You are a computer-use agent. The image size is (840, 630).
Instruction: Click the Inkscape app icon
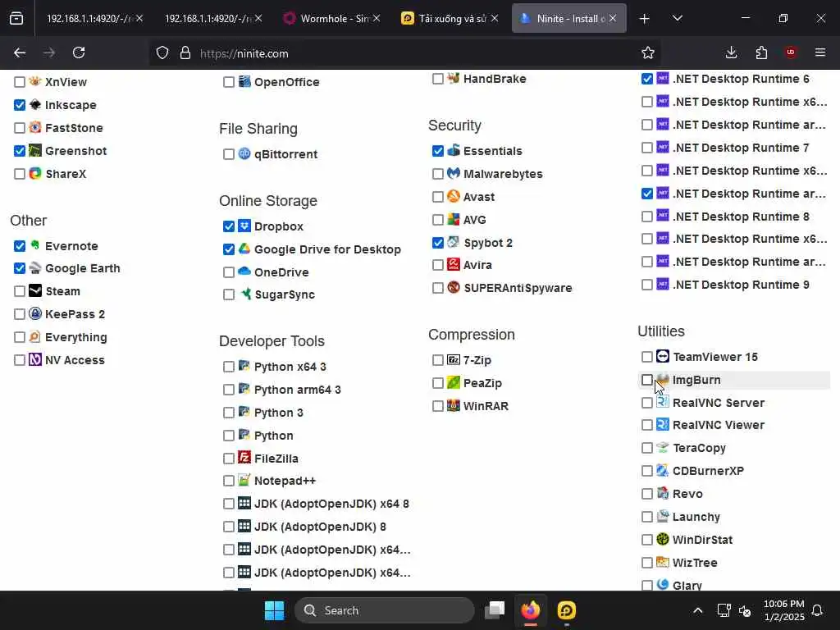(x=35, y=104)
